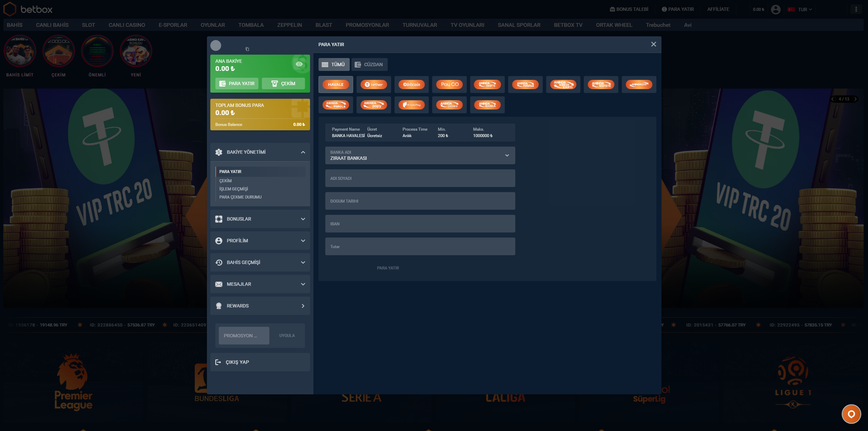Select the Anında Kredi Kartı payment method
The image size is (868, 431).
click(x=563, y=85)
